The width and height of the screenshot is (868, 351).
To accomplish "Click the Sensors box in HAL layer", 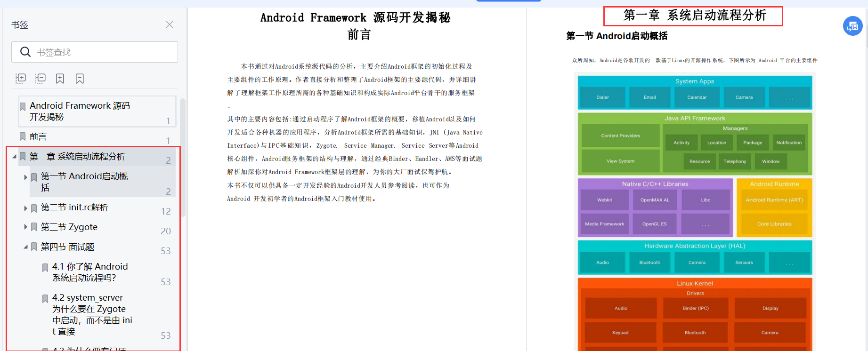I will click(744, 263).
